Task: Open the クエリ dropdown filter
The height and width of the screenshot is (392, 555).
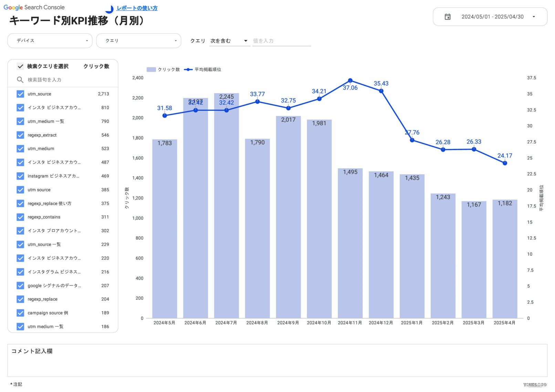Action: click(x=138, y=41)
